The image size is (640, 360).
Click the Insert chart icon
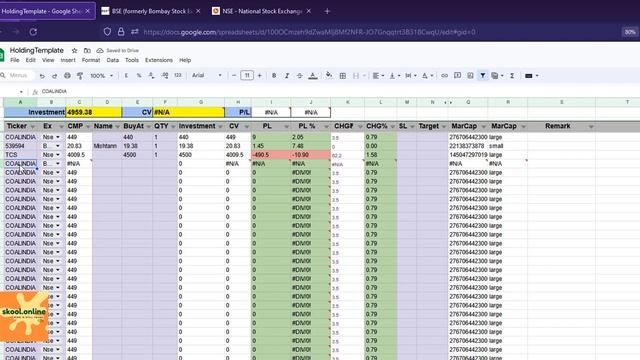[x=470, y=76]
